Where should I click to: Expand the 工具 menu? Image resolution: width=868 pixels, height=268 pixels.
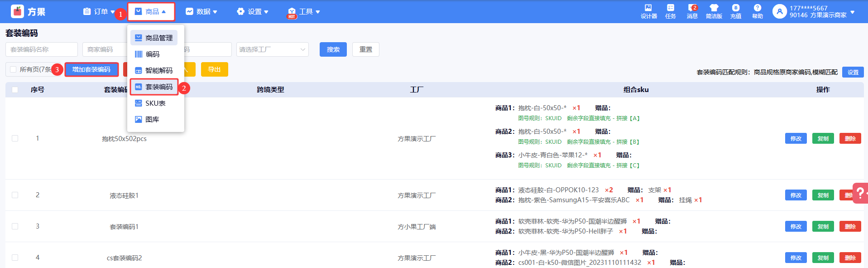click(304, 11)
